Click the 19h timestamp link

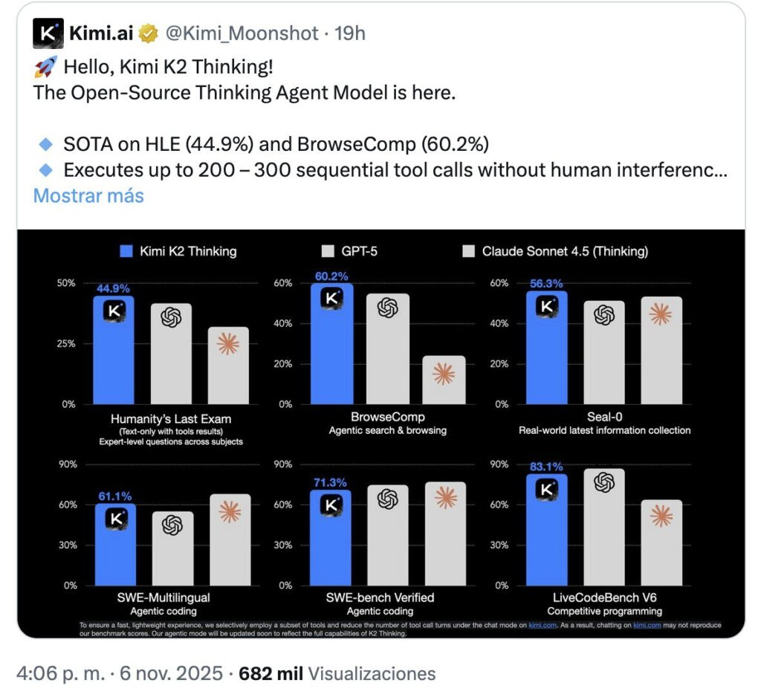click(350, 34)
